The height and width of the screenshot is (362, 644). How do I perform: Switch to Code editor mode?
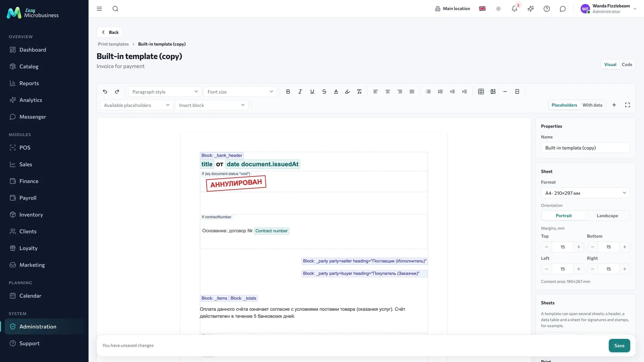click(x=627, y=64)
